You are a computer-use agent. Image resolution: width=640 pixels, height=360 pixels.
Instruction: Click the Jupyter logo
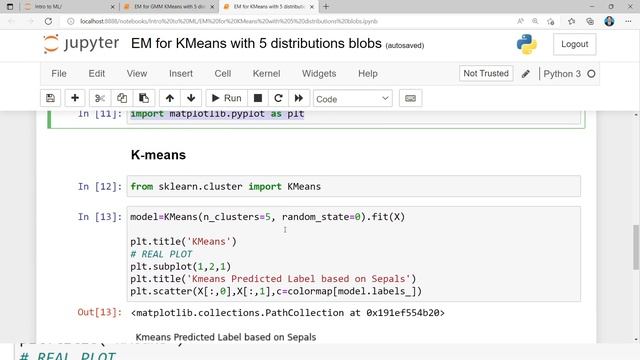point(81,44)
